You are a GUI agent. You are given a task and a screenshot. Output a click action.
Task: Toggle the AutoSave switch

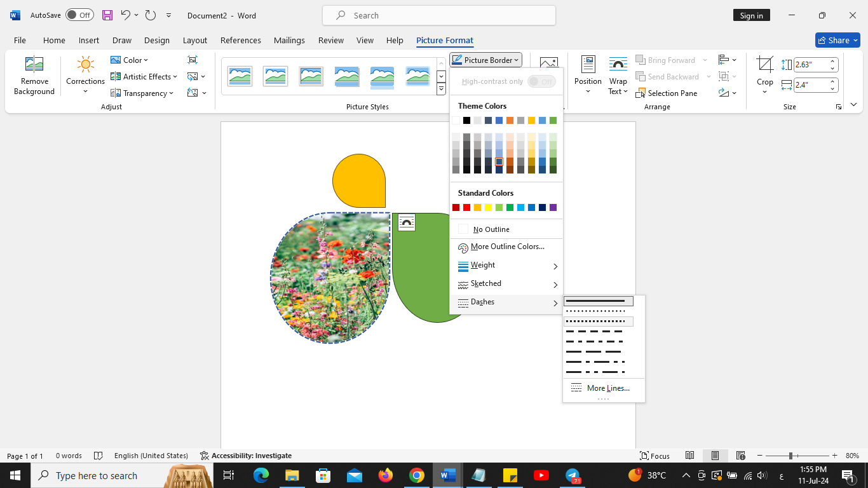[x=79, y=15]
